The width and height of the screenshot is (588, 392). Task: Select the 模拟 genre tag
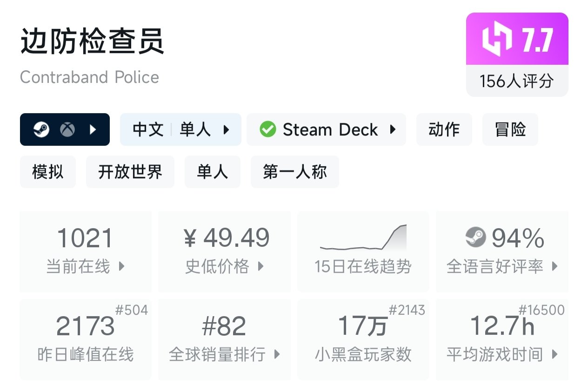47,172
